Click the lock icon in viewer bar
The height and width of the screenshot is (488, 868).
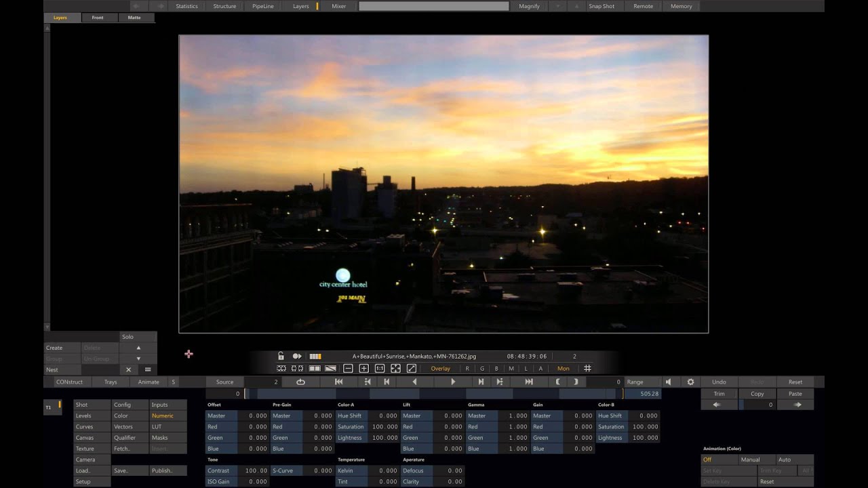click(x=281, y=356)
